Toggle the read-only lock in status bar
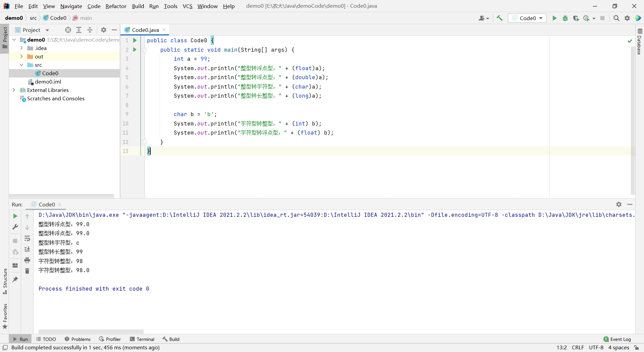Viewport: 644px width, 352px height. (x=636, y=348)
